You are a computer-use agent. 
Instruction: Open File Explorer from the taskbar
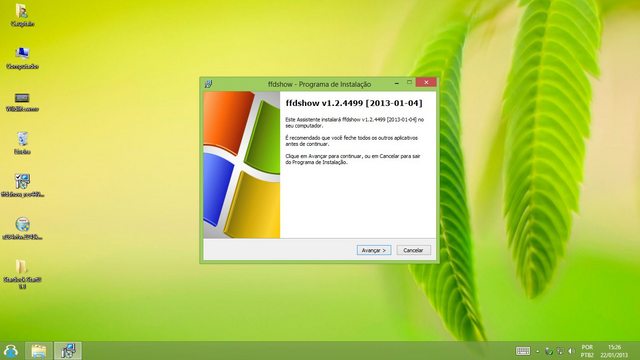39,351
